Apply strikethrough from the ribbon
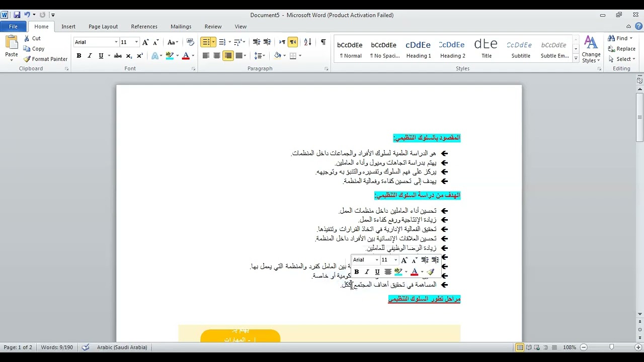The height and width of the screenshot is (362, 644). tap(118, 56)
